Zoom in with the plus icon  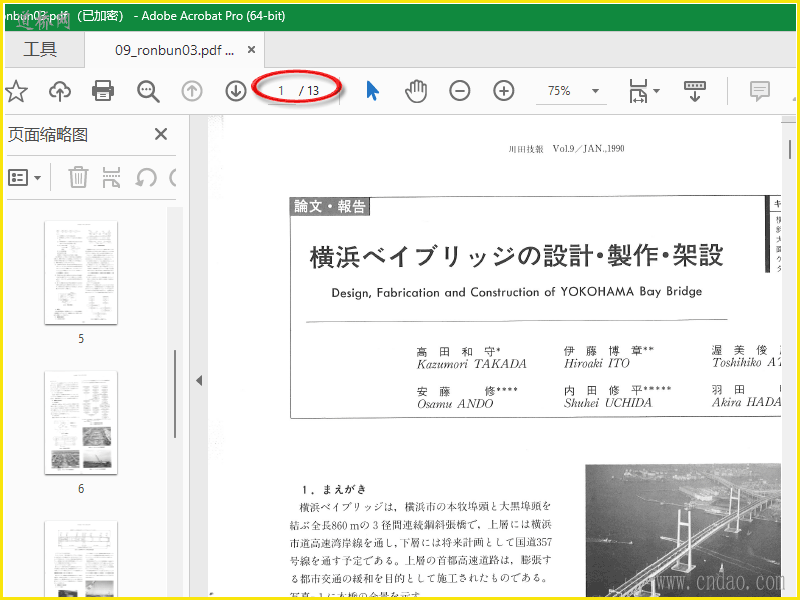coord(504,91)
